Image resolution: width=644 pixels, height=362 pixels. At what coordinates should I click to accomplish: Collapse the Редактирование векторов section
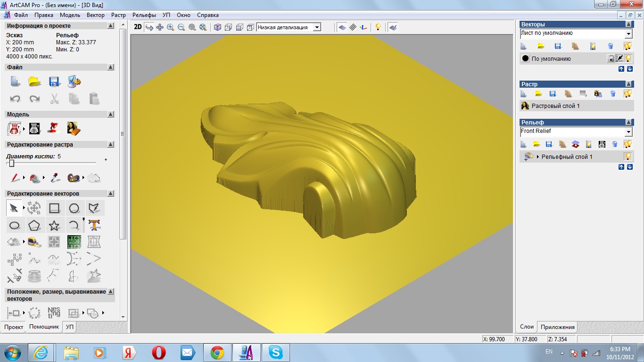pyautogui.click(x=111, y=193)
